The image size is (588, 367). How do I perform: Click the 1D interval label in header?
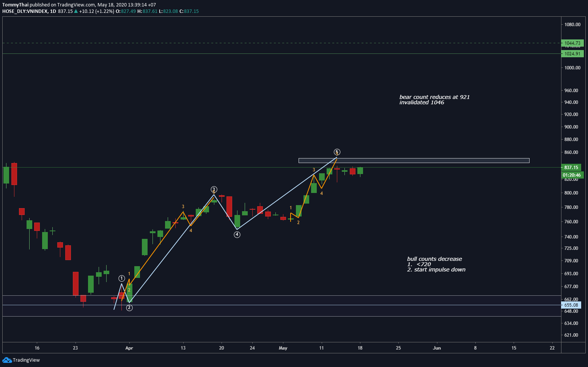[53, 11]
